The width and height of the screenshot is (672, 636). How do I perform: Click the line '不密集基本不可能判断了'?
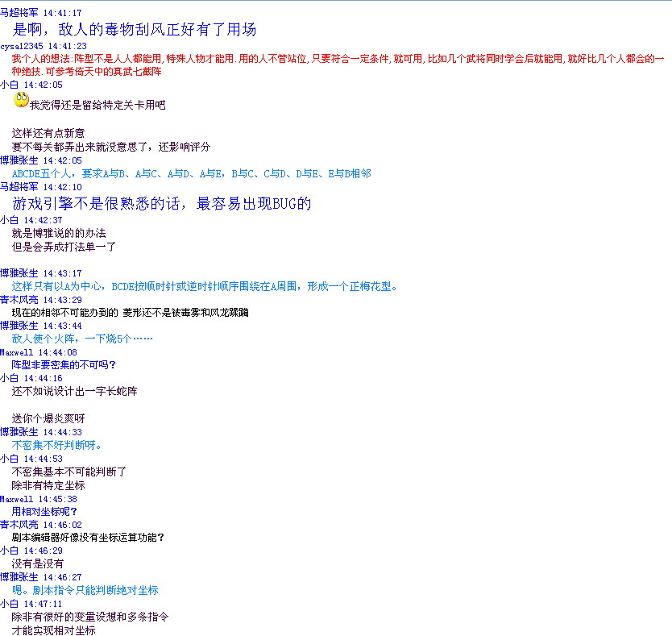69,472
